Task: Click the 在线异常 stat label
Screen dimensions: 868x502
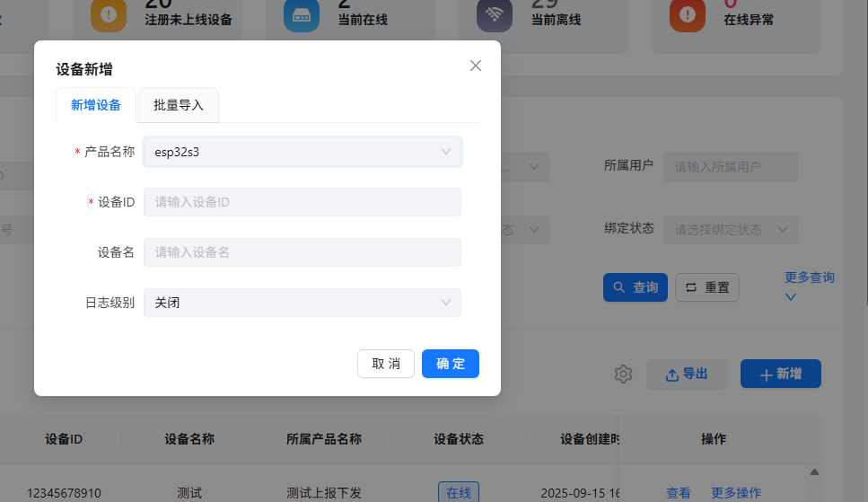Action: click(x=749, y=20)
